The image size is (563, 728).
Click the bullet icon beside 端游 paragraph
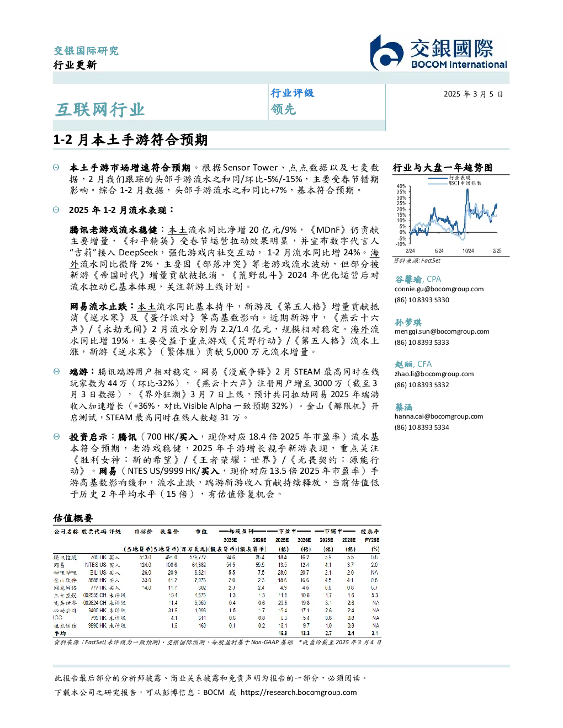[x=56, y=371]
